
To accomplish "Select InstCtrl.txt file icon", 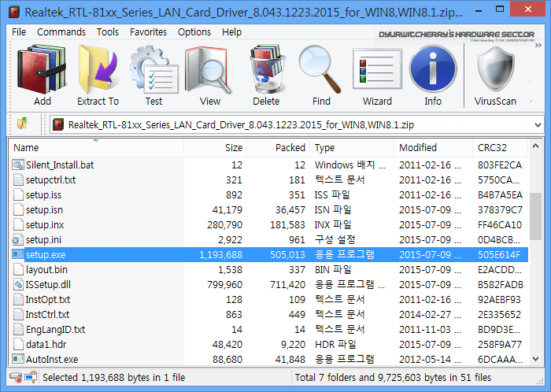I will coord(18,314).
